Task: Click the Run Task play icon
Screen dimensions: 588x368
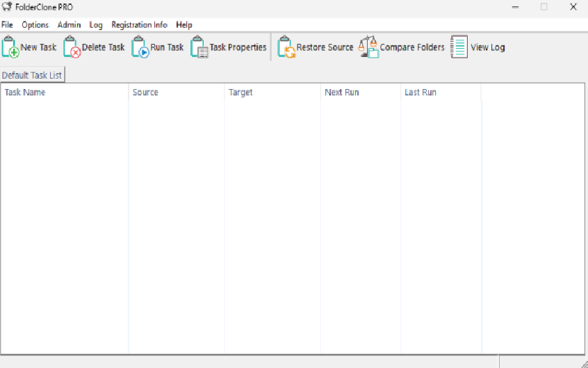Action: pyautogui.click(x=140, y=47)
